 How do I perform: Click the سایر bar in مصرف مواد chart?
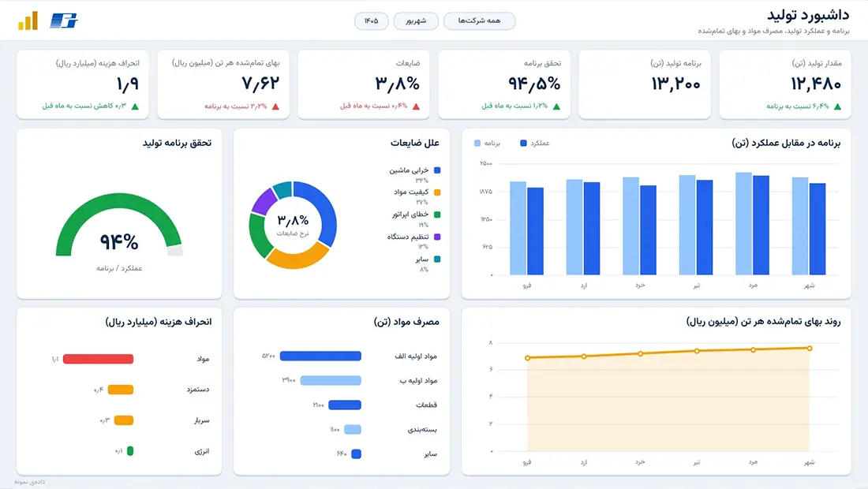(357, 454)
